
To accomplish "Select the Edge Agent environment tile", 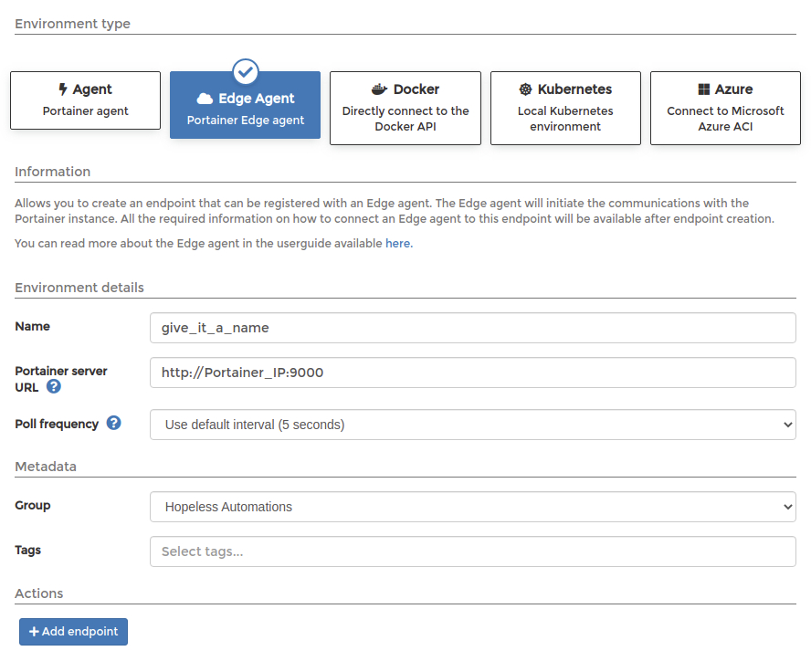I will tap(245, 105).
